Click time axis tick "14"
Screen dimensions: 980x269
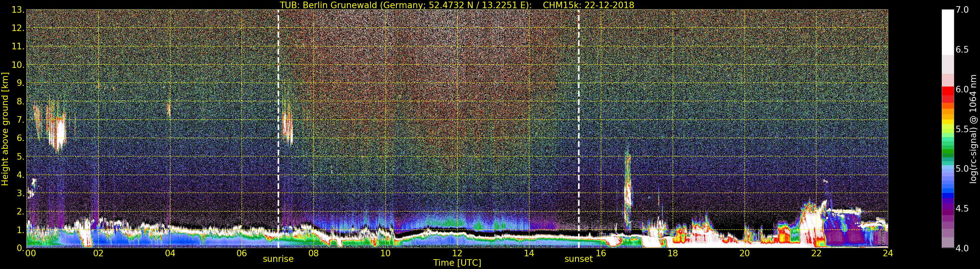529,253
